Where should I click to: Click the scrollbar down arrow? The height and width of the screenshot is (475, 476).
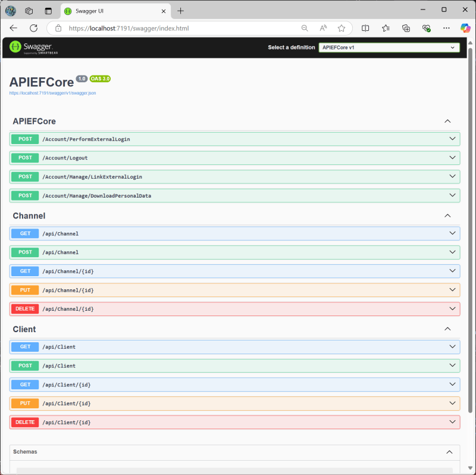pos(470,468)
